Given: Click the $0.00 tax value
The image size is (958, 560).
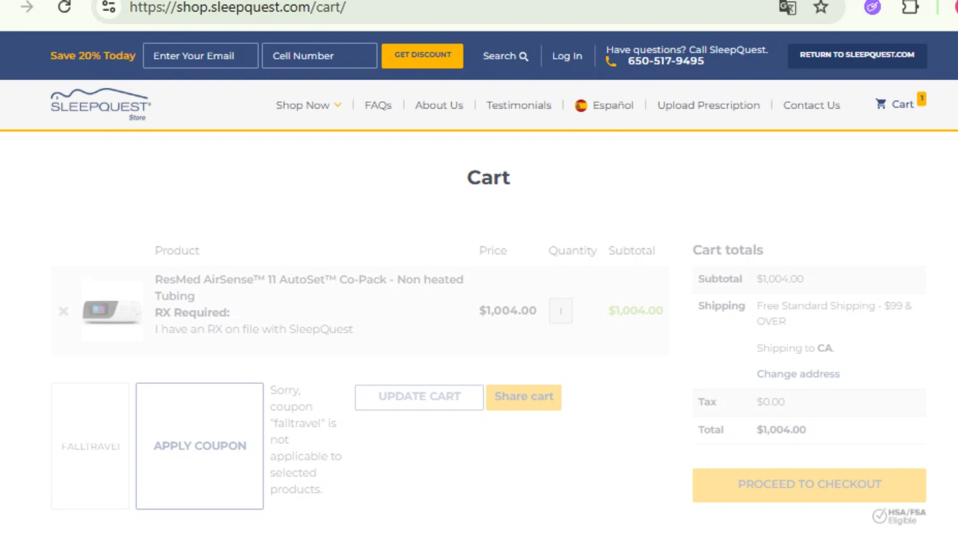Looking at the screenshot, I should 771,402.
